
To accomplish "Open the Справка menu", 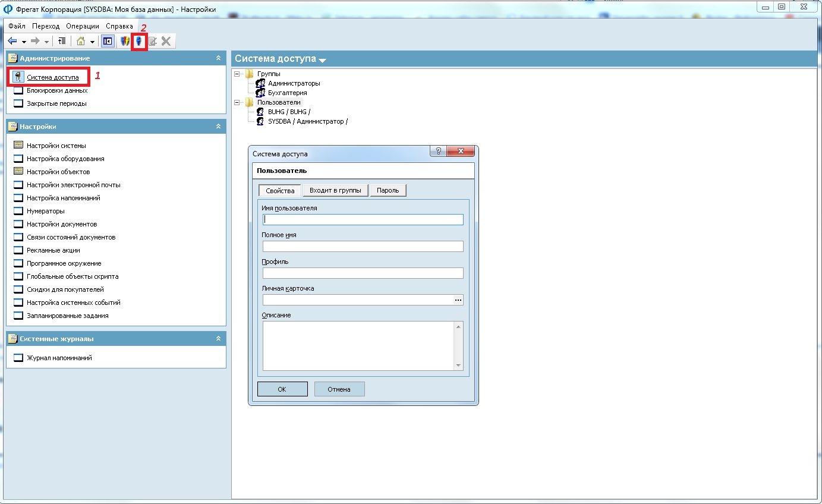I will [119, 26].
